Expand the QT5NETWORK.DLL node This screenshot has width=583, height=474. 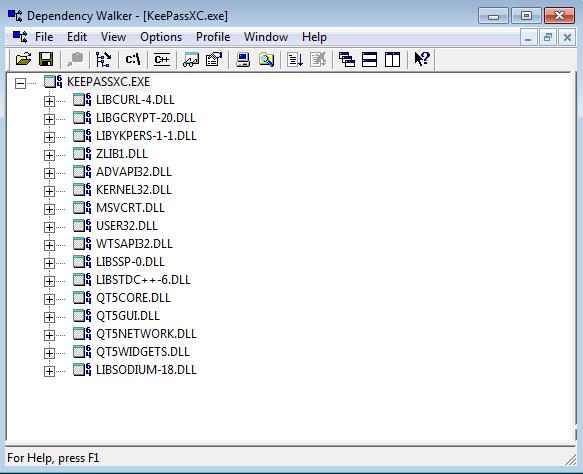click(49, 335)
